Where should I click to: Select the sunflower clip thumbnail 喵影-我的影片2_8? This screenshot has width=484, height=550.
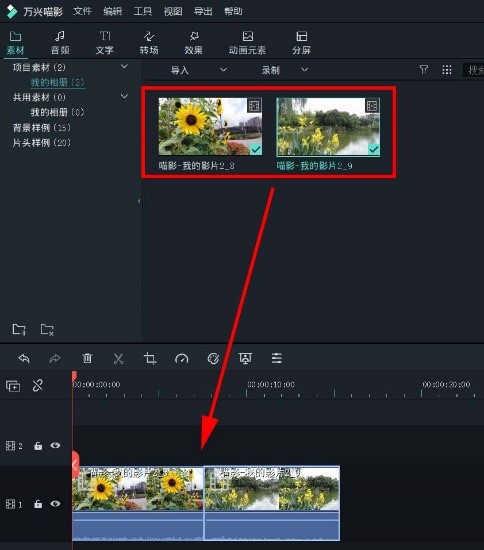(210, 126)
